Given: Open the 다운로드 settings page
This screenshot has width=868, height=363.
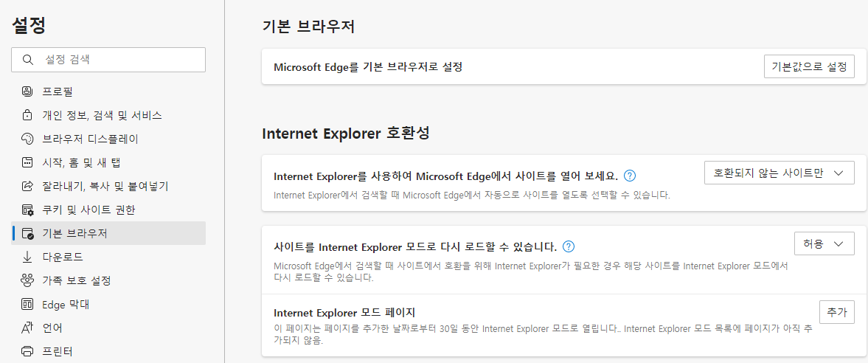Looking at the screenshot, I should pyautogui.click(x=108, y=257).
